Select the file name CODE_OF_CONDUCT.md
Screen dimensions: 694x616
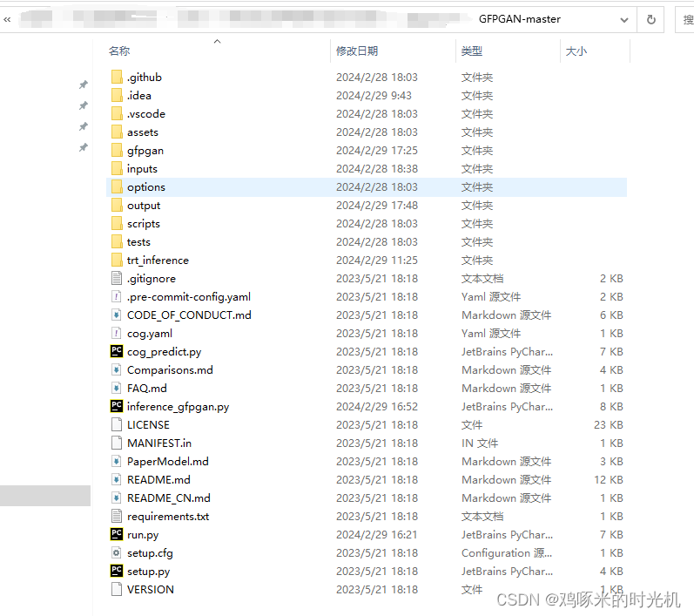189,315
